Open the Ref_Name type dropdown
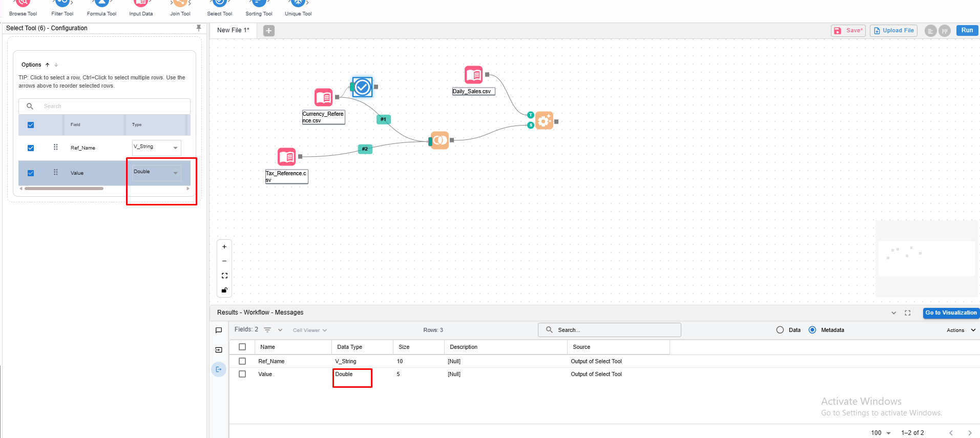This screenshot has width=980, height=438. point(156,148)
